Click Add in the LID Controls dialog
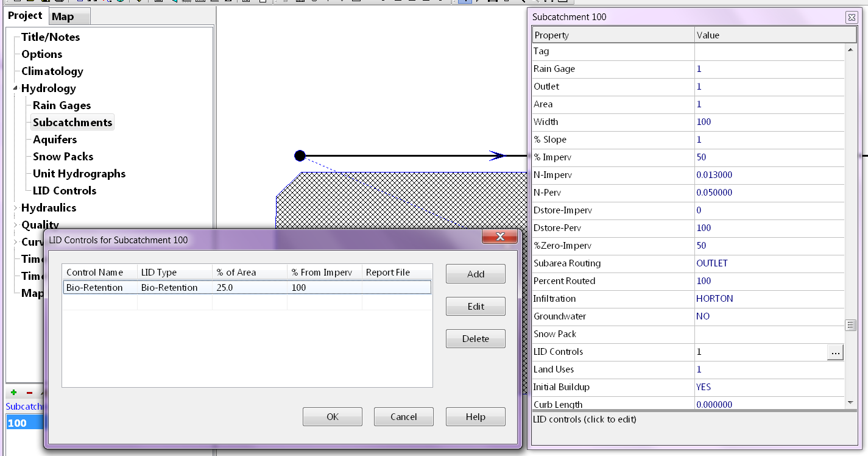Screen dimensions: 868x456 click(x=475, y=273)
